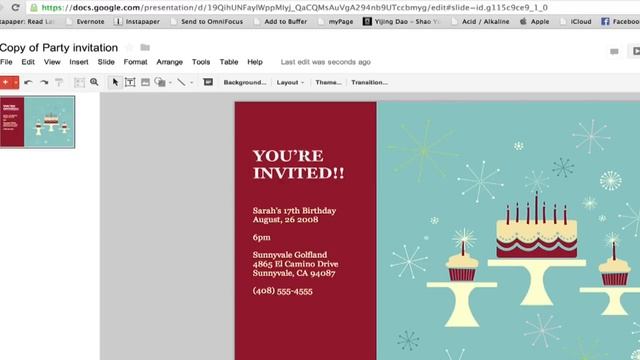Expand the Shape tool dropdown arrow
The height and width of the screenshot is (360, 640).
pos(170,83)
